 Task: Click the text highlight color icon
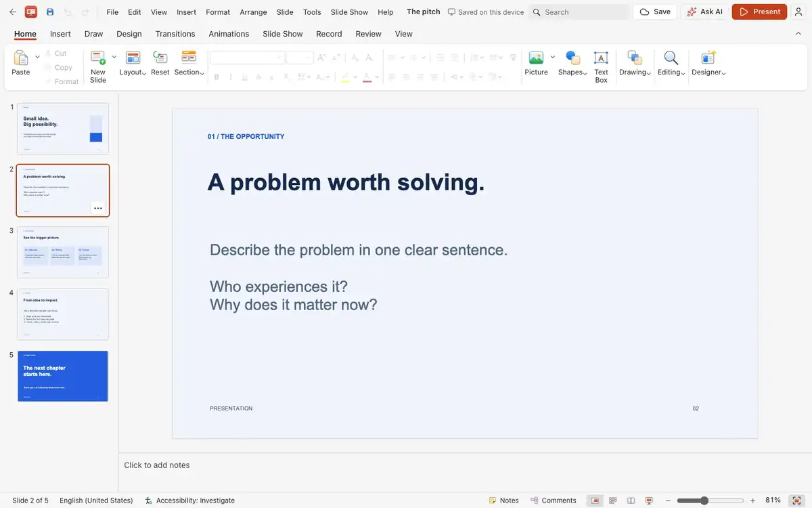345,77
